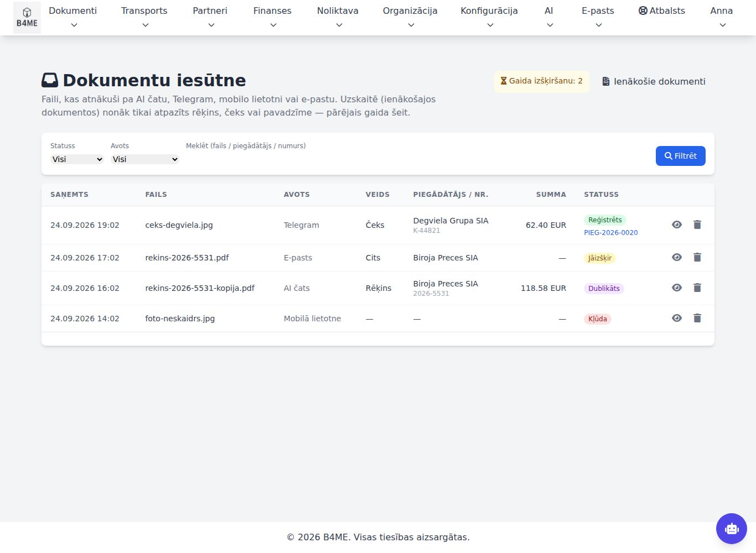View the rekins-2026-5531-kopija.pdf document
This screenshot has height=553, width=756.
pyautogui.click(x=677, y=288)
